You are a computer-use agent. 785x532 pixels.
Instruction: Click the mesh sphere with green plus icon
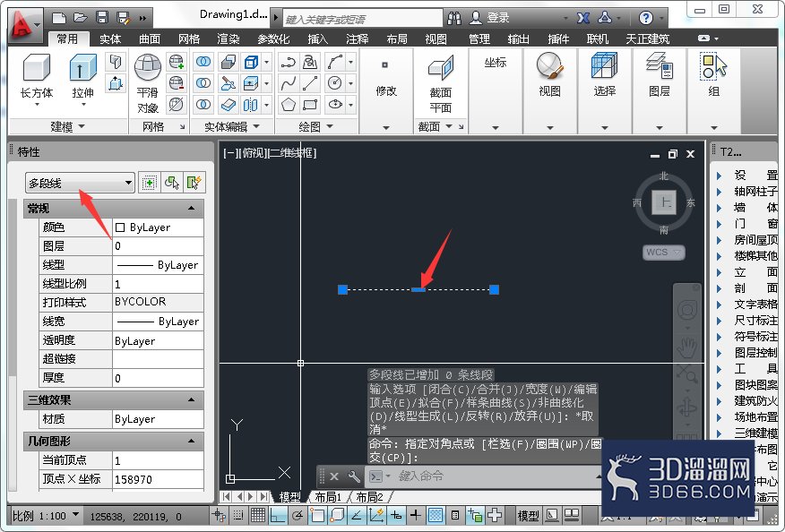(177, 62)
